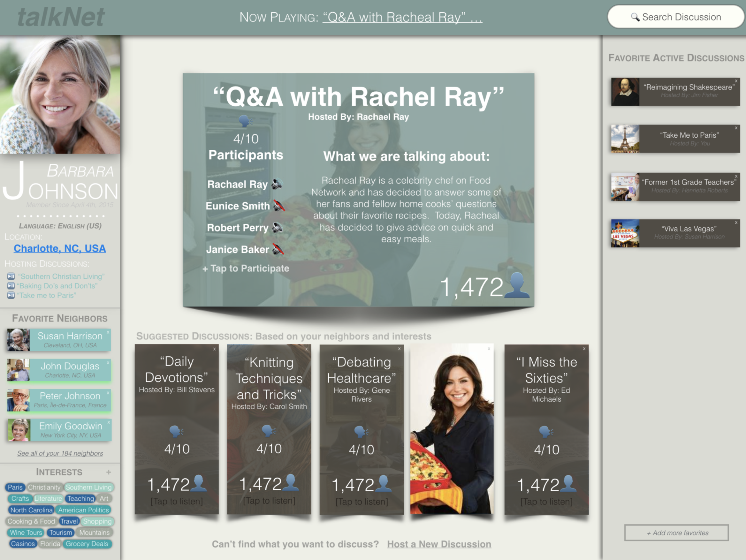Viewport: 746px width, 560px height.
Task: Click the talking head icon on Debating Healthcare
Action: [361, 432]
